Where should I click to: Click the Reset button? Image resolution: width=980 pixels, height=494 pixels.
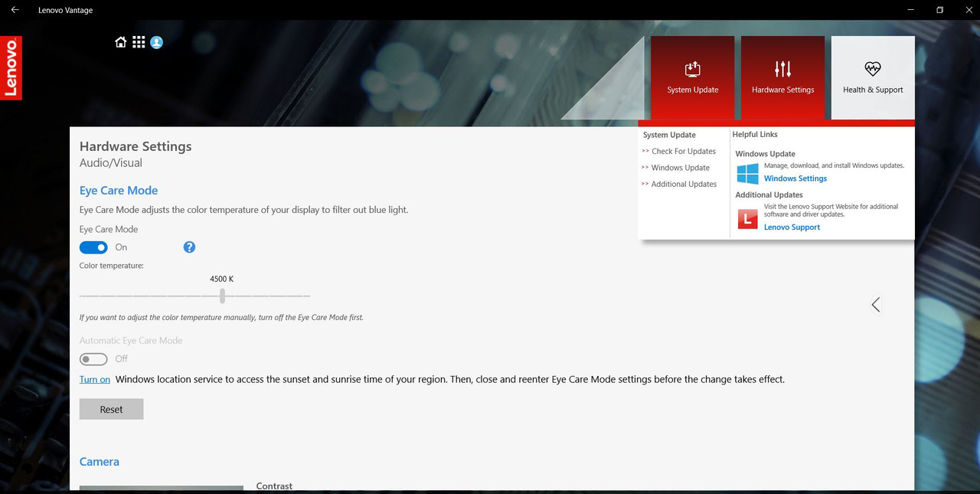pyautogui.click(x=111, y=409)
